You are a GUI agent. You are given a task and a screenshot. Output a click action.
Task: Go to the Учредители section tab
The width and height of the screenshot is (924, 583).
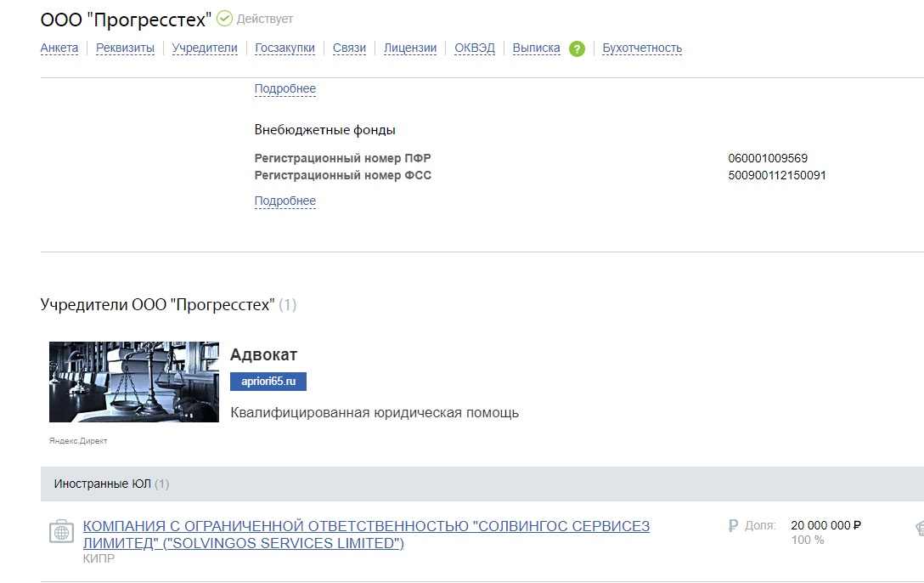click(205, 48)
